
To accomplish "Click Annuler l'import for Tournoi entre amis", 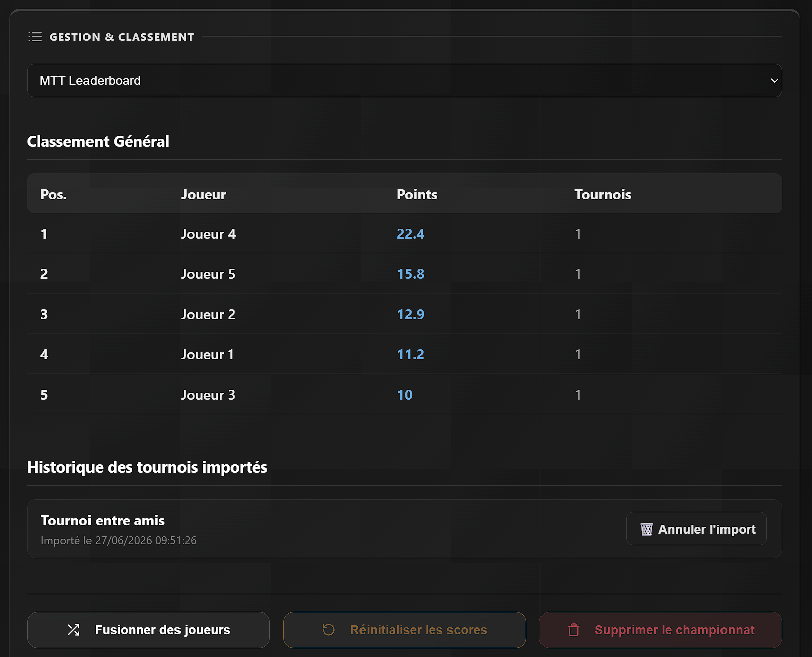I will pos(696,529).
